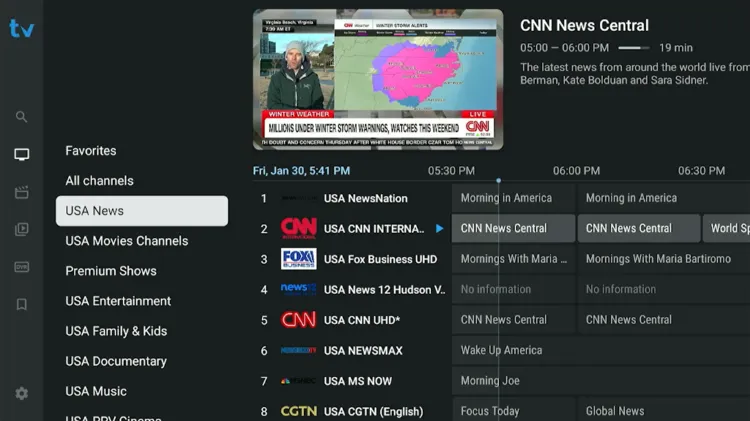The image size is (750, 421).
Task: Click the blue now-playing arrow indicator
Action: [x=439, y=229]
